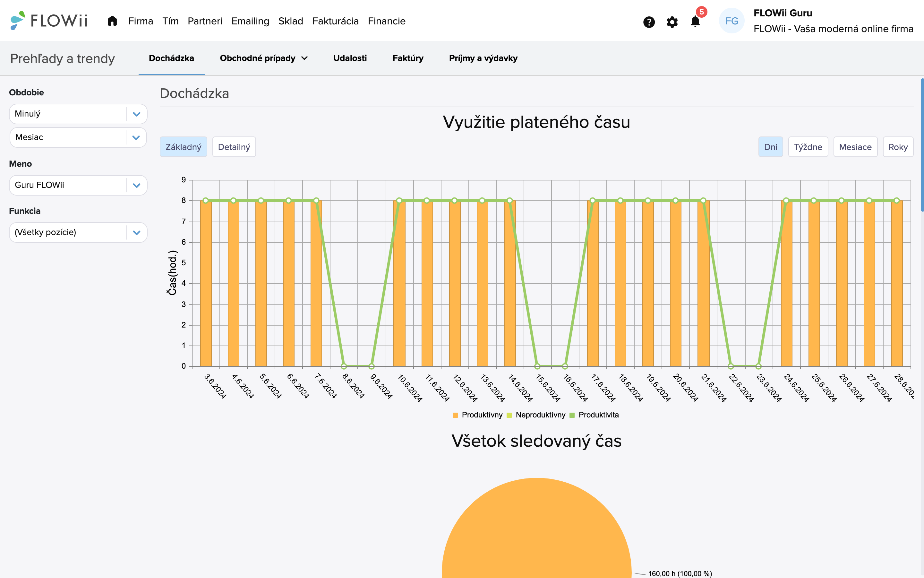
Task: Switch to the Udalosti tab
Action: tap(350, 58)
